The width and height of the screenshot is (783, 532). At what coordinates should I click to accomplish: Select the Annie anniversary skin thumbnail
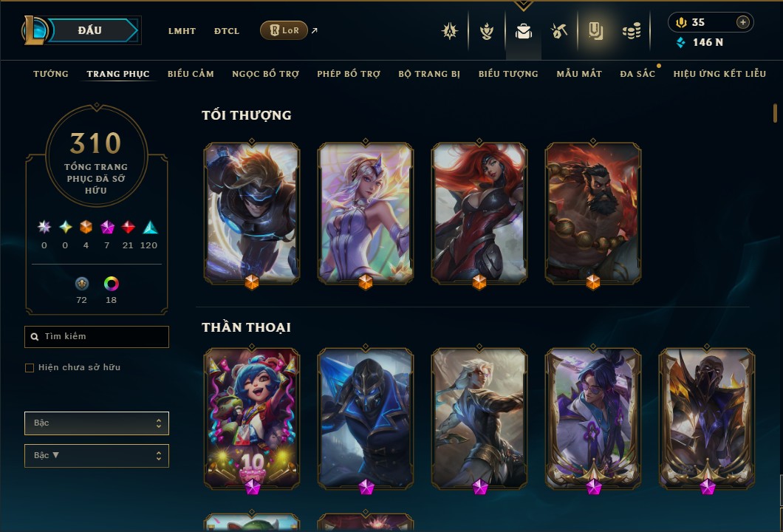click(x=252, y=419)
